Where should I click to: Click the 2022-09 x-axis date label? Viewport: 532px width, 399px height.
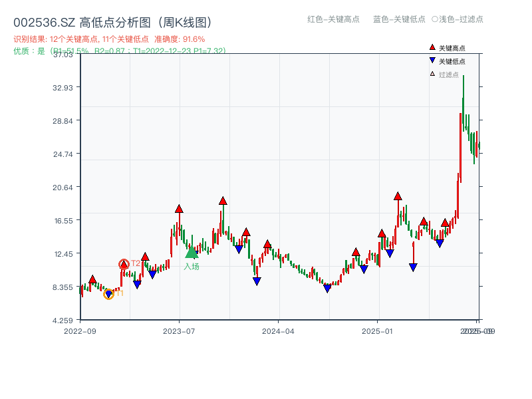[x=80, y=331]
